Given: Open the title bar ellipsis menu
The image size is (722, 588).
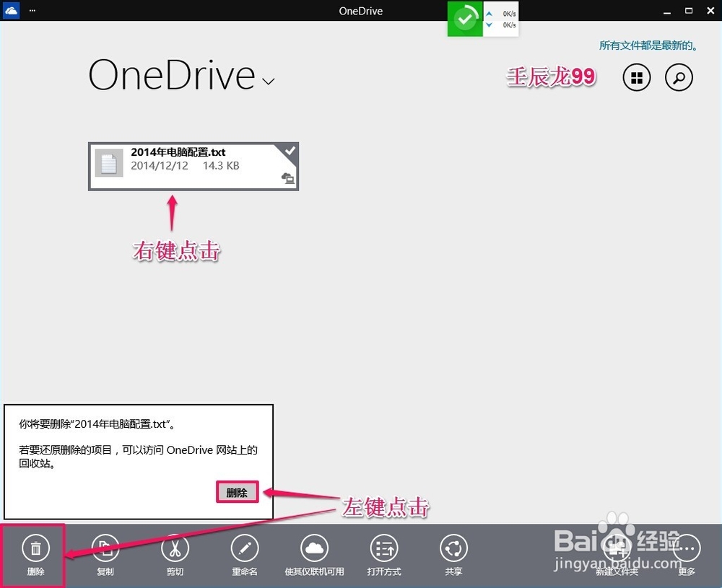Looking at the screenshot, I should click(32, 10).
